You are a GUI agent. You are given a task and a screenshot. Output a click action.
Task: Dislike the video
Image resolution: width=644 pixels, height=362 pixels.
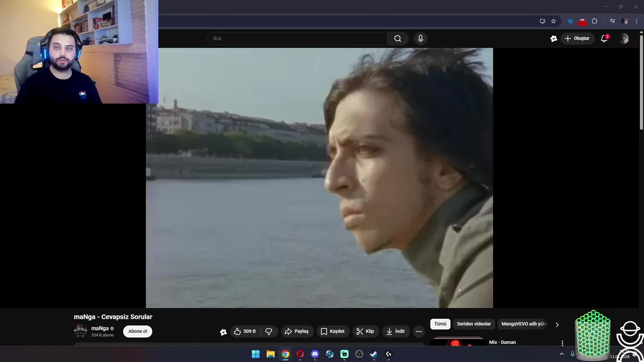(269, 331)
